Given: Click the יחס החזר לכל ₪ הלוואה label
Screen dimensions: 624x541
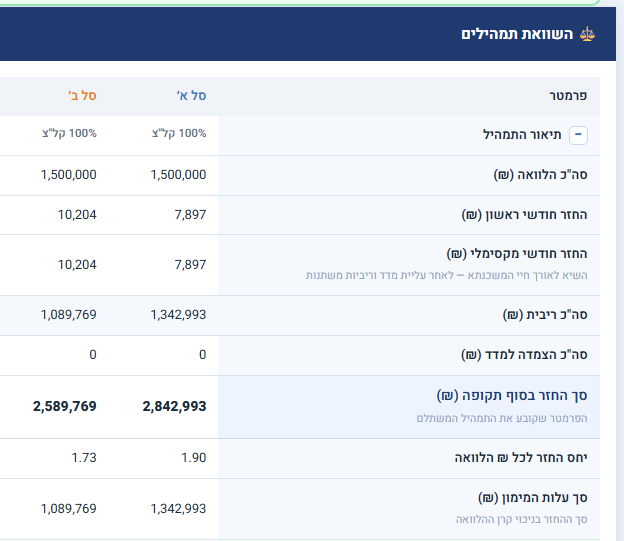Looking at the screenshot, I should tap(521, 458).
